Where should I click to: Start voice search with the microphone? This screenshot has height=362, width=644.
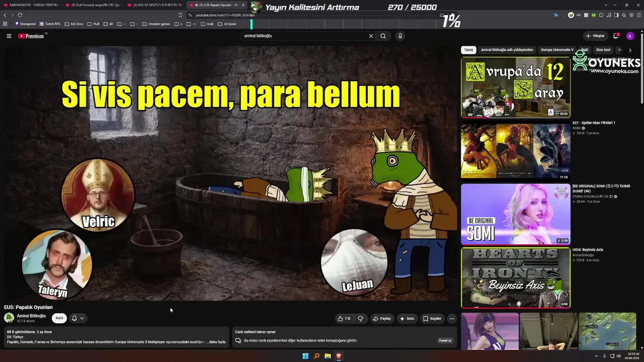click(400, 36)
